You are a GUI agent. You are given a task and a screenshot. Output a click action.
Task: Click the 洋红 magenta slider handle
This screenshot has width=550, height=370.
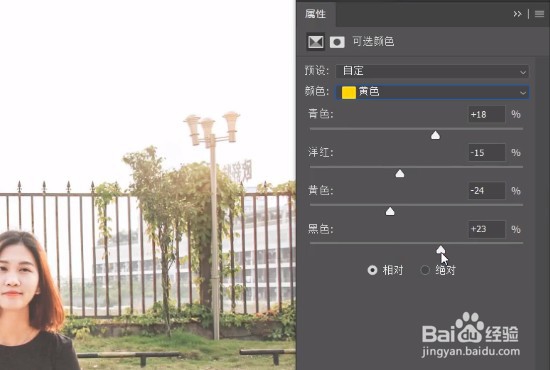(400, 173)
